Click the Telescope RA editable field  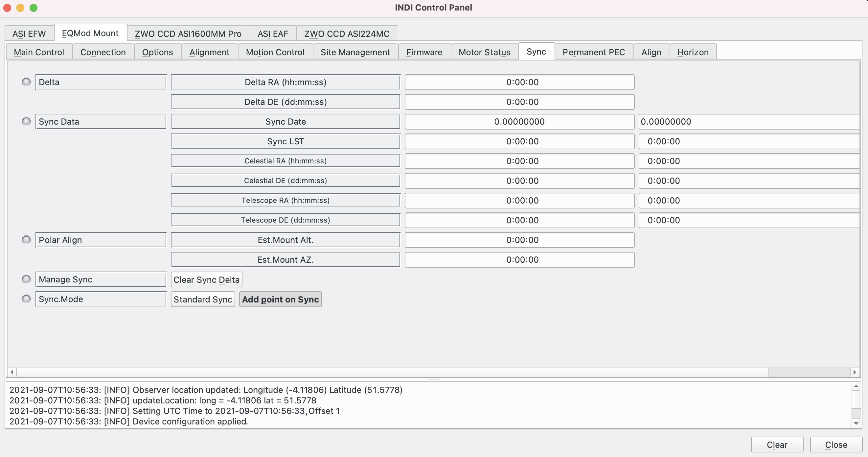[749, 200]
